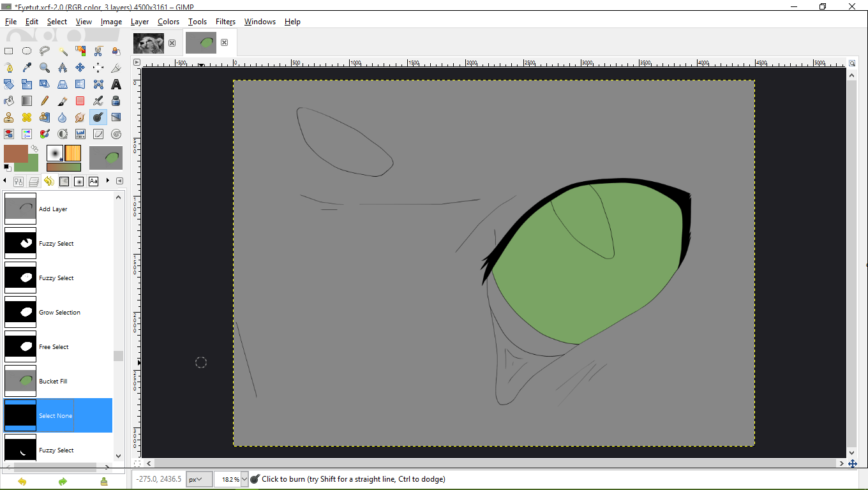Switch to the Tool Options dock tab
868x490 pixels.
[x=19, y=181]
